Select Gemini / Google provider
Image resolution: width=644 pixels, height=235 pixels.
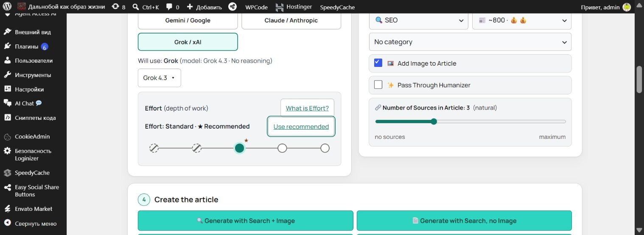pos(188,20)
